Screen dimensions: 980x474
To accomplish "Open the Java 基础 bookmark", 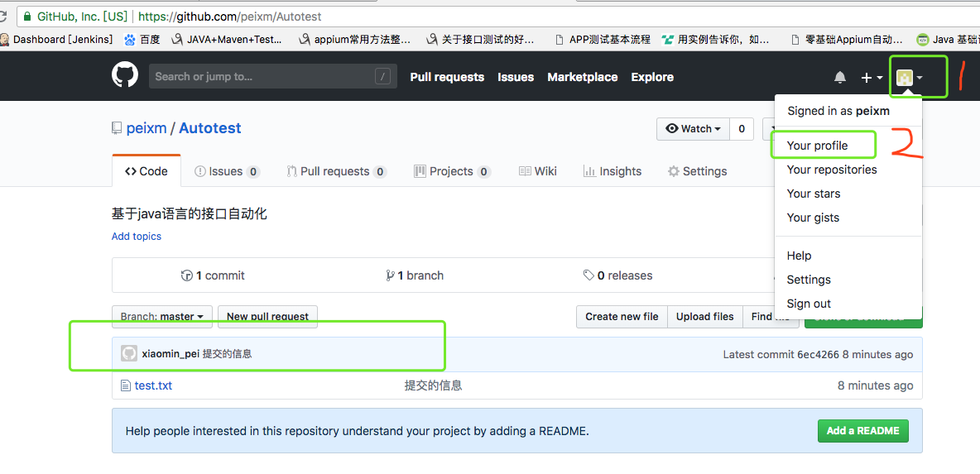I will (x=948, y=40).
